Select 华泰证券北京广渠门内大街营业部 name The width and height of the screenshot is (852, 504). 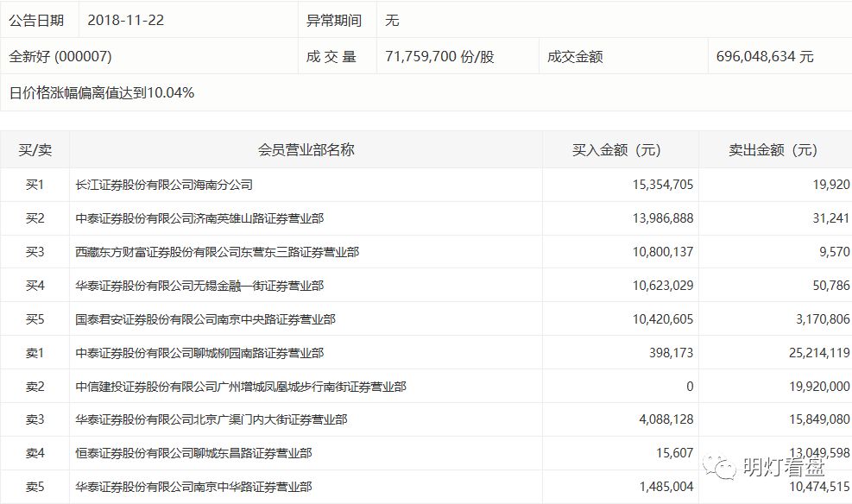(x=211, y=419)
